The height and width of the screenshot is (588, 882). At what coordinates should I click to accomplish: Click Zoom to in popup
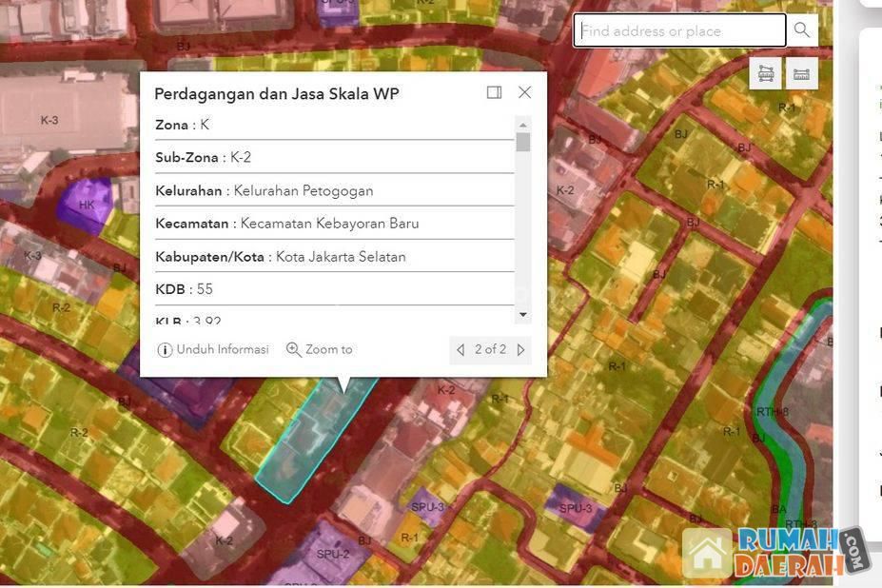point(320,349)
